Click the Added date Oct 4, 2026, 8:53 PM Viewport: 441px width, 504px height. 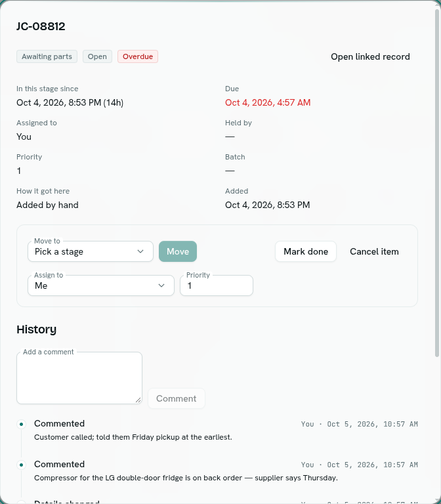coord(268,205)
